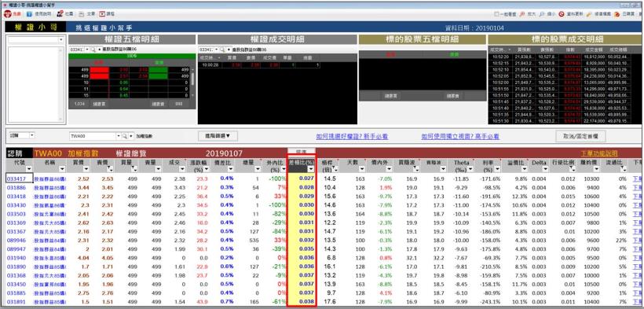The height and width of the screenshot is (309, 644).
Task: Select warrant code 033418
Action: point(16,197)
